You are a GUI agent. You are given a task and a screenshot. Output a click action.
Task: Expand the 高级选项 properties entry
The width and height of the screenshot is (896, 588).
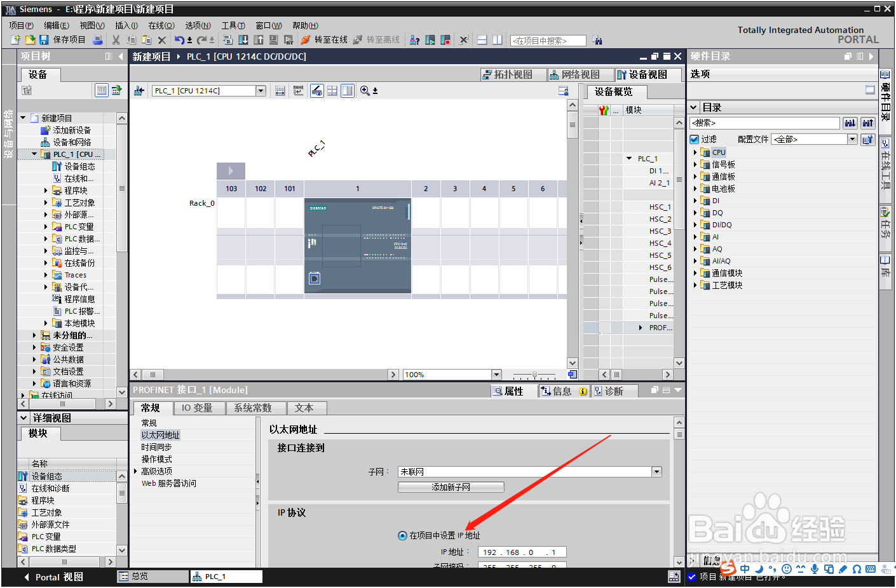(135, 471)
